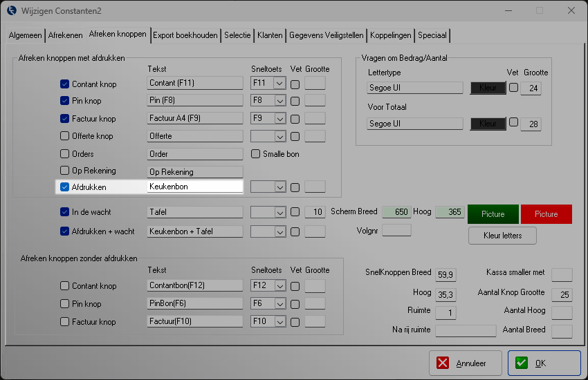Click the Keukenbon text field
This screenshot has height=380, width=588.
pos(194,187)
